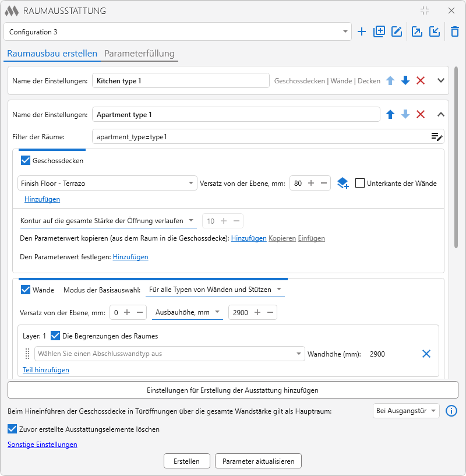This screenshot has width=466, height=476.
Task: Decrease floor offset value of 80
Action: 324,183
